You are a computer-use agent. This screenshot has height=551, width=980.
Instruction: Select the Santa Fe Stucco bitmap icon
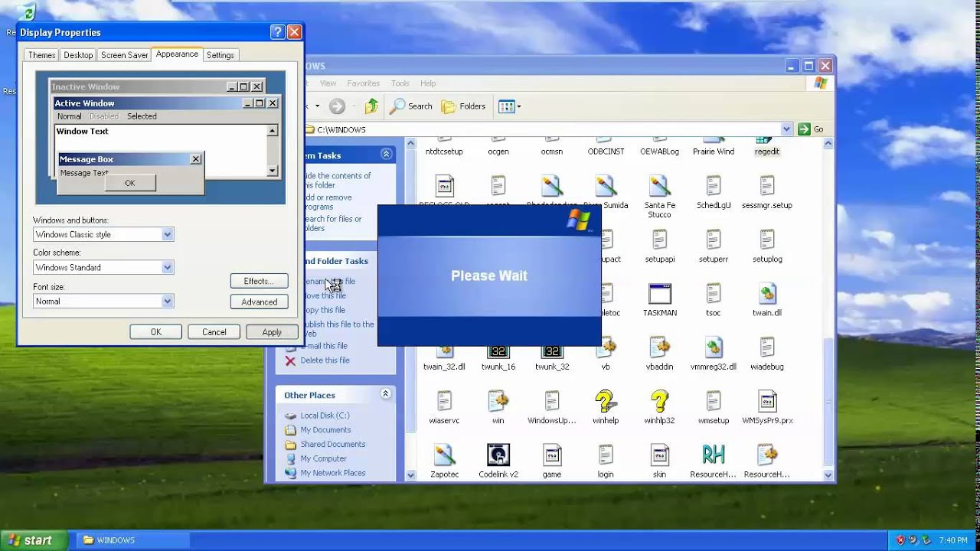[x=659, y=186]
